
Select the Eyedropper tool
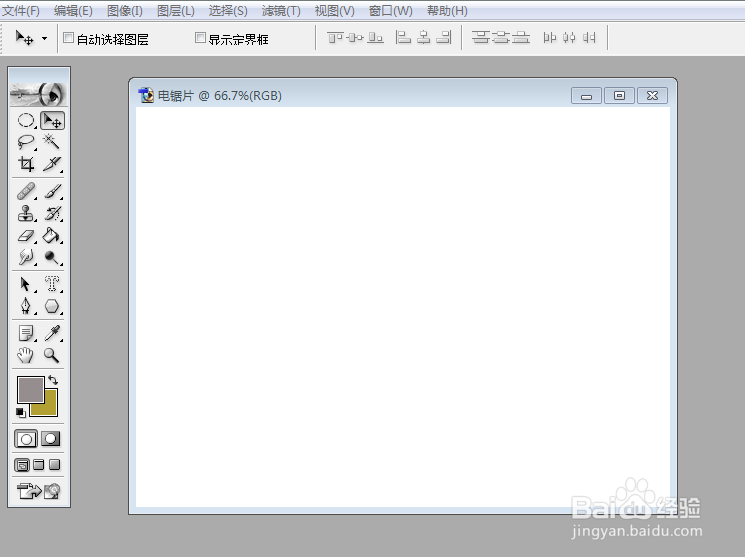pos(52,333)
